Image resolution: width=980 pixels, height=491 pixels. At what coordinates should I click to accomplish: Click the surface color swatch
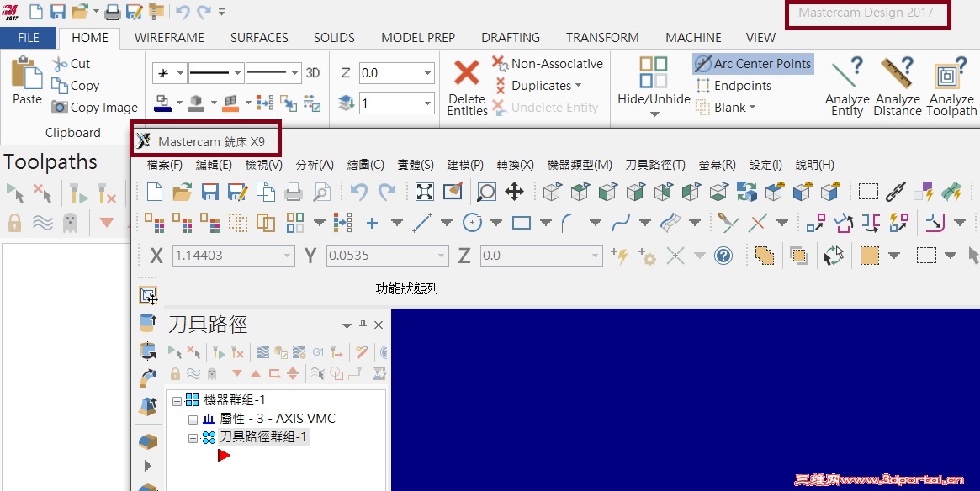click(230, 103)
